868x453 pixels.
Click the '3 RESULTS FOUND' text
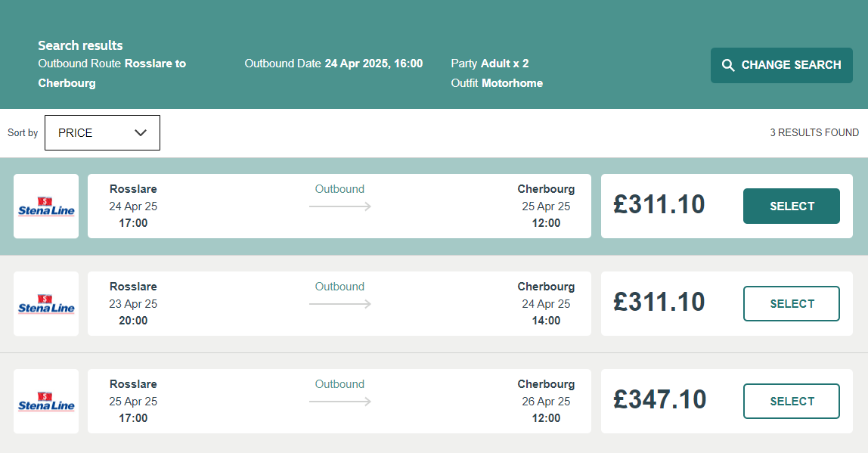tap(814, 133)
